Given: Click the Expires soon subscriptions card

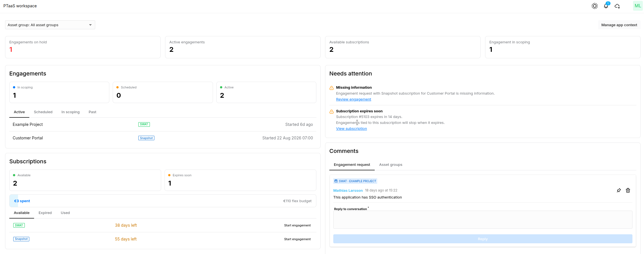Looking at the screenshot, I should tap(240, 180).
